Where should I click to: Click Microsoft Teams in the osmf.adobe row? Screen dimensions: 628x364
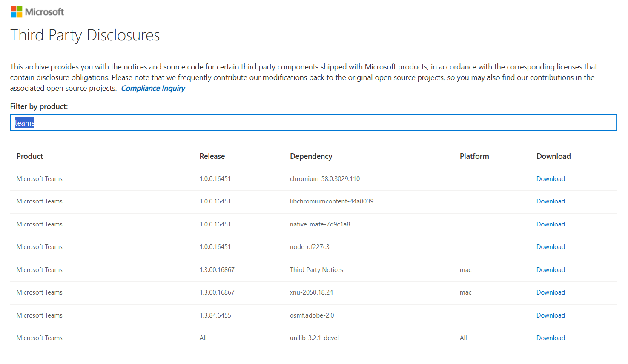tap(40, 315)
